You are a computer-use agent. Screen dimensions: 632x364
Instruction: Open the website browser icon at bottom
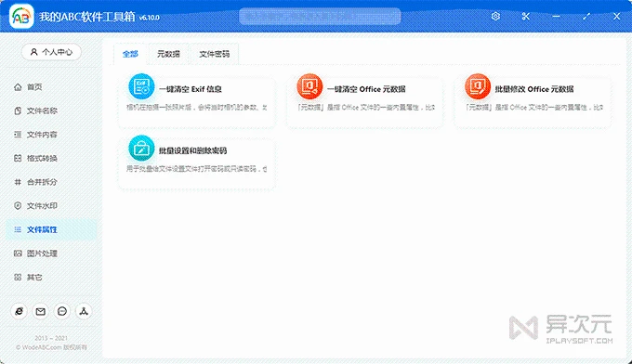[x=19, y=311]
